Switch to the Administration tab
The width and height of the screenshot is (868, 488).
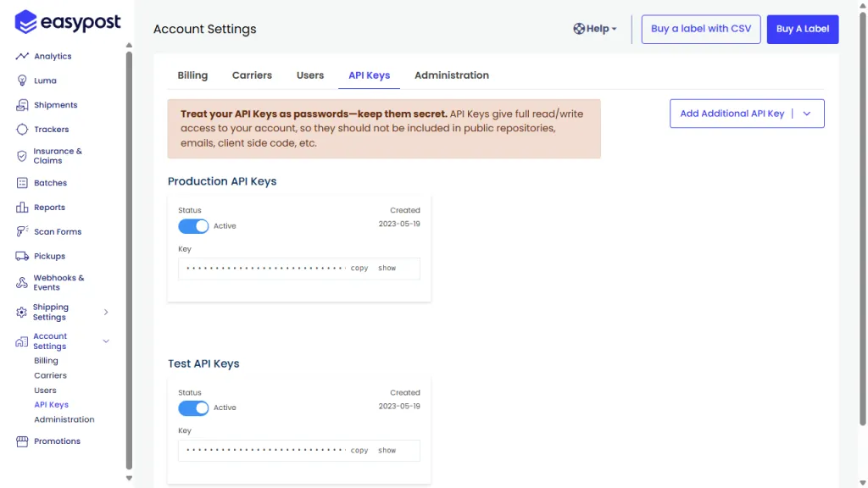(x=451, y=75)
